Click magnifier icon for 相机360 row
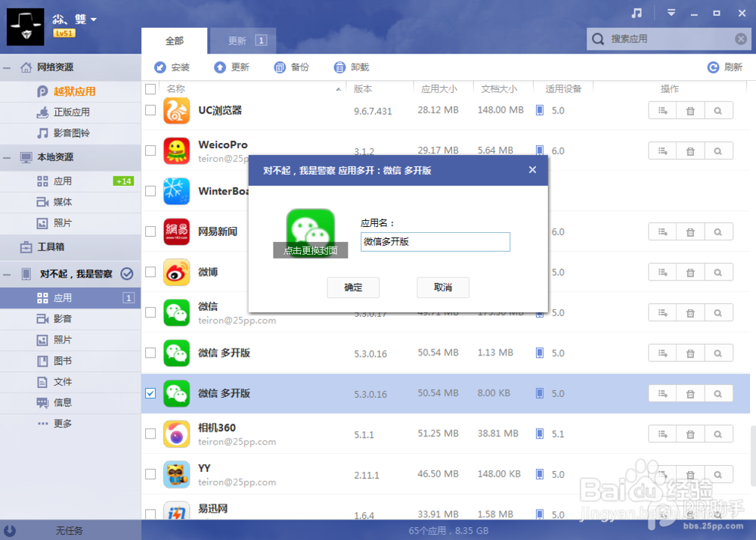Screen dimensions: 756x540 point(718,434)
